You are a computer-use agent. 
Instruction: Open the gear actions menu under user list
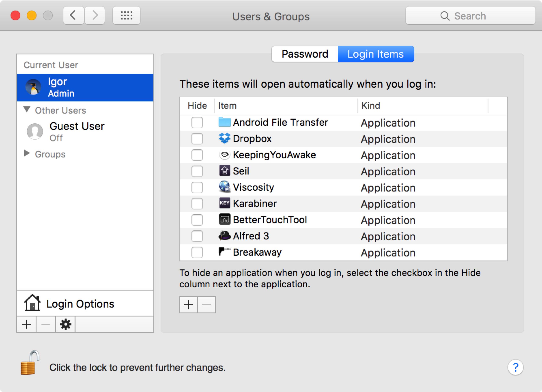pyautogui.click(x=65, y=324)
